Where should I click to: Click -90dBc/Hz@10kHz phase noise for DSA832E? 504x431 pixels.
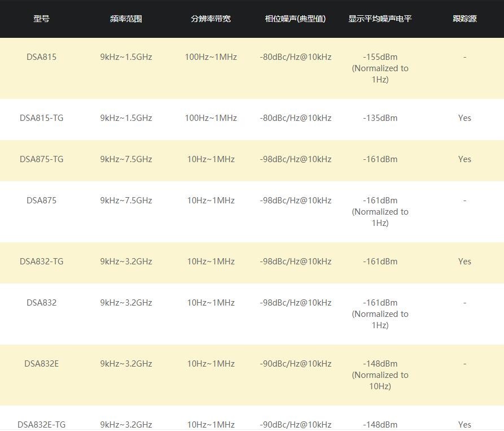click(x=295, y=364)
